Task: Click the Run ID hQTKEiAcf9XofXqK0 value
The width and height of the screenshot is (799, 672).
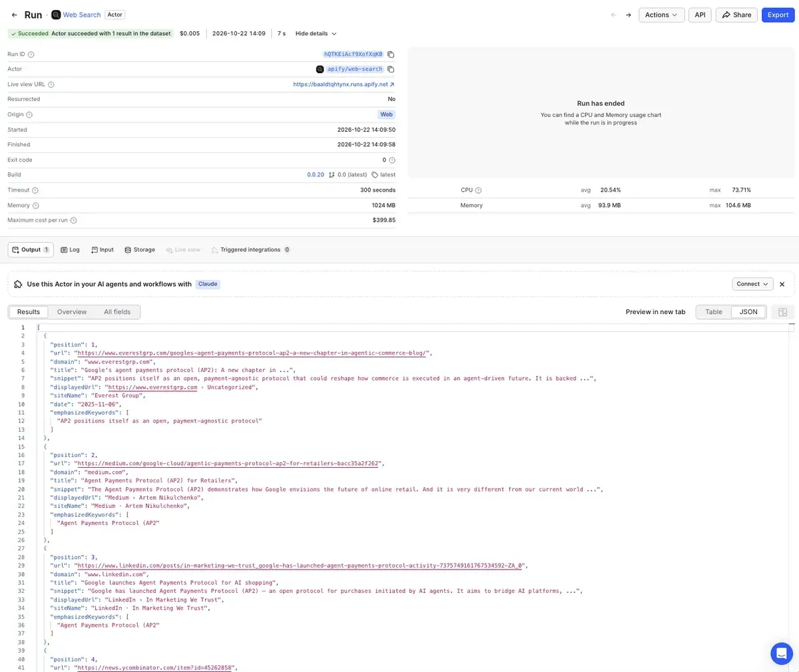Action: (353, 55)
